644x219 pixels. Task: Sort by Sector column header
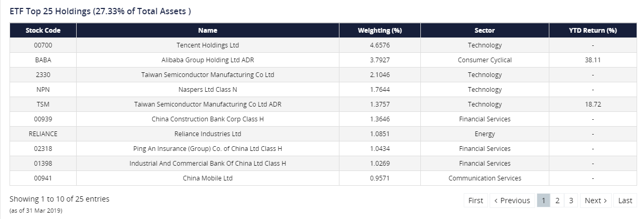(x=484, y=31)
